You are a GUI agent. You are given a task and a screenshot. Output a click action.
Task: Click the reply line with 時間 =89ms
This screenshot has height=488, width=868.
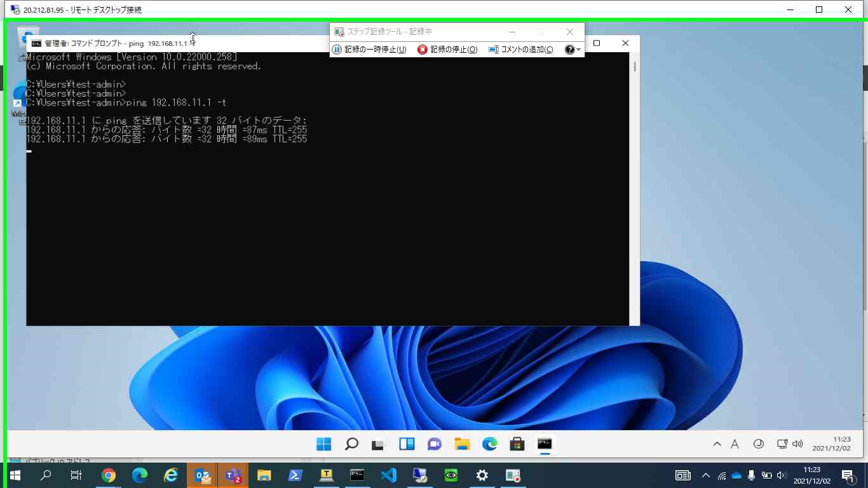click(166, 139)
